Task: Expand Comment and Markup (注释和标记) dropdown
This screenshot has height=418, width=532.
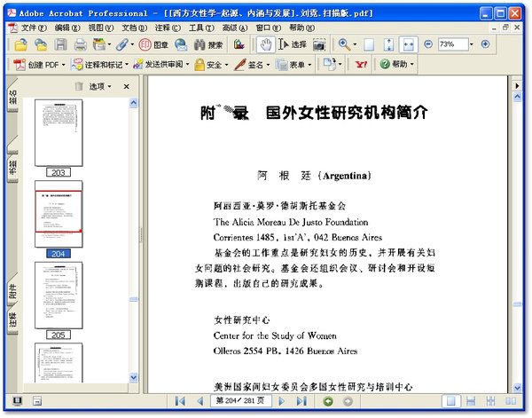Action: [127, 65]
